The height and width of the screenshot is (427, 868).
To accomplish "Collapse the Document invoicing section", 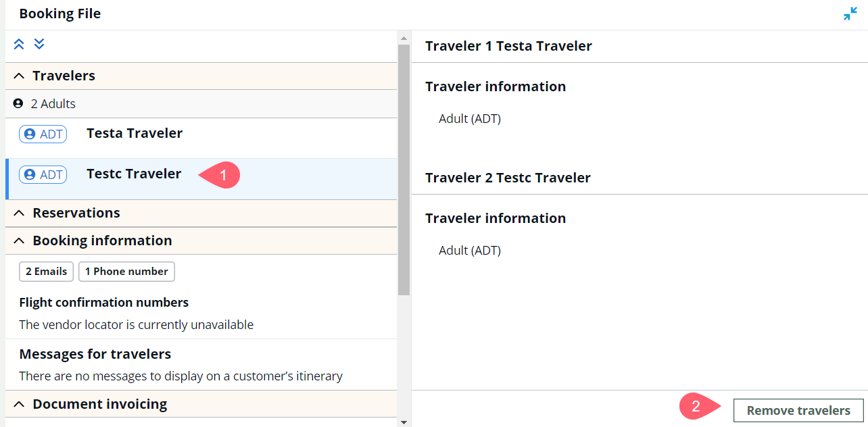I will [x=19, y=405].
